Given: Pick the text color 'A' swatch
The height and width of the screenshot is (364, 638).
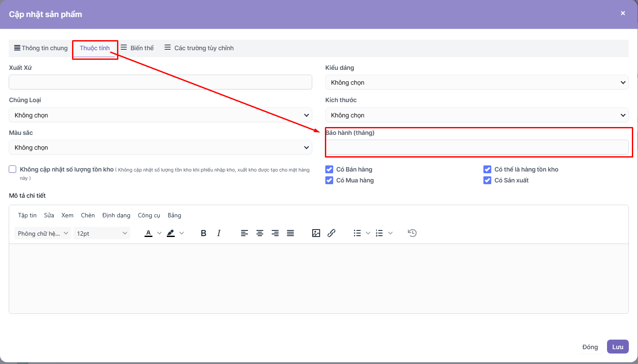Looking at the screenshot, I should [148, 233].
